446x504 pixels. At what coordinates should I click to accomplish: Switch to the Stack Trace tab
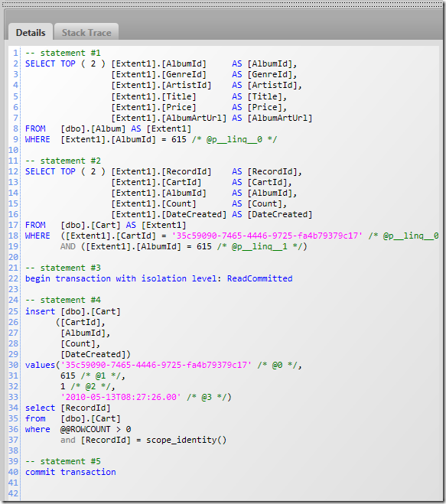86,32
